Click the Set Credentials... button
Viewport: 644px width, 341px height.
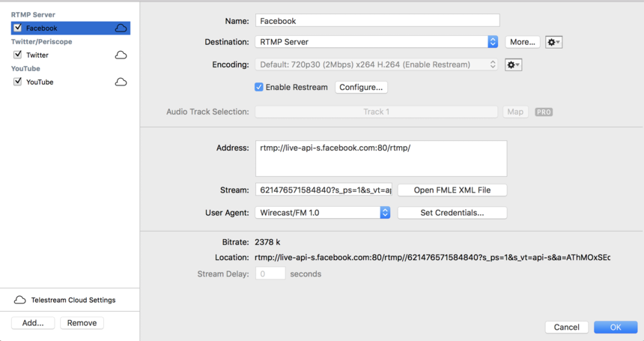click(452, 212)
